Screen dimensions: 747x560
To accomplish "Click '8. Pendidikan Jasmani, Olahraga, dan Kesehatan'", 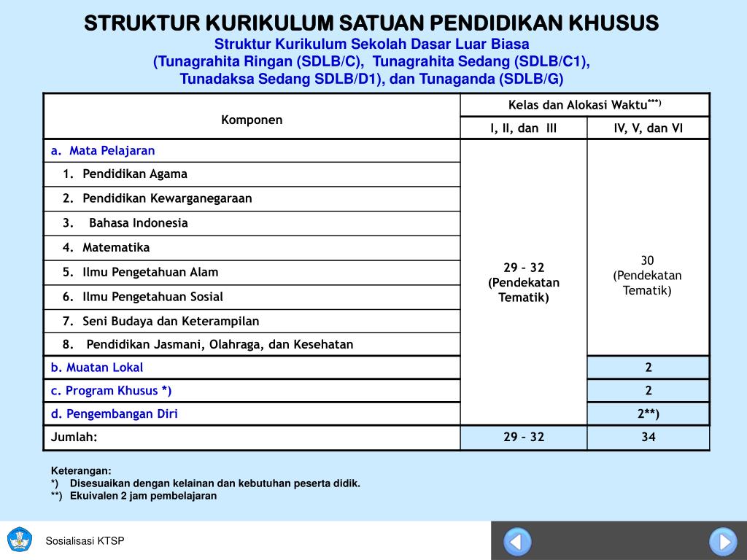I will [252, 344].
